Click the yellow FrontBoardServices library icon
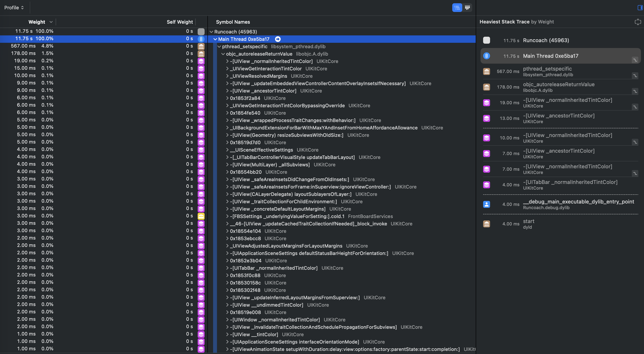 point(201,216)
